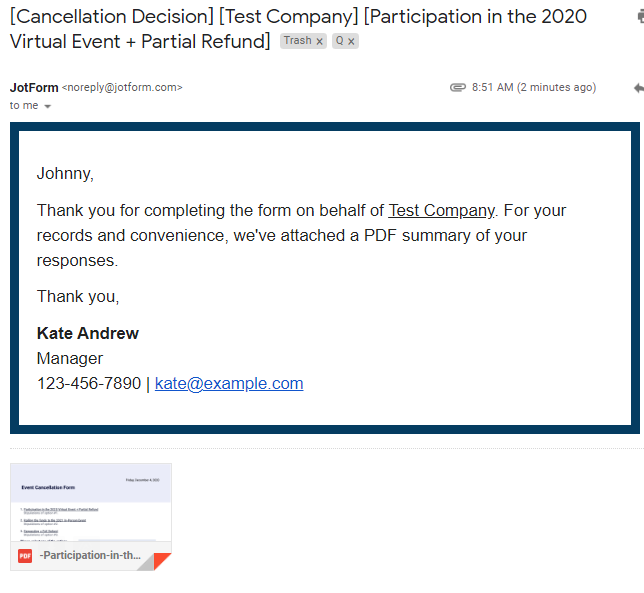Click the Kate Andrew signature name

click(x=88, y=333)
